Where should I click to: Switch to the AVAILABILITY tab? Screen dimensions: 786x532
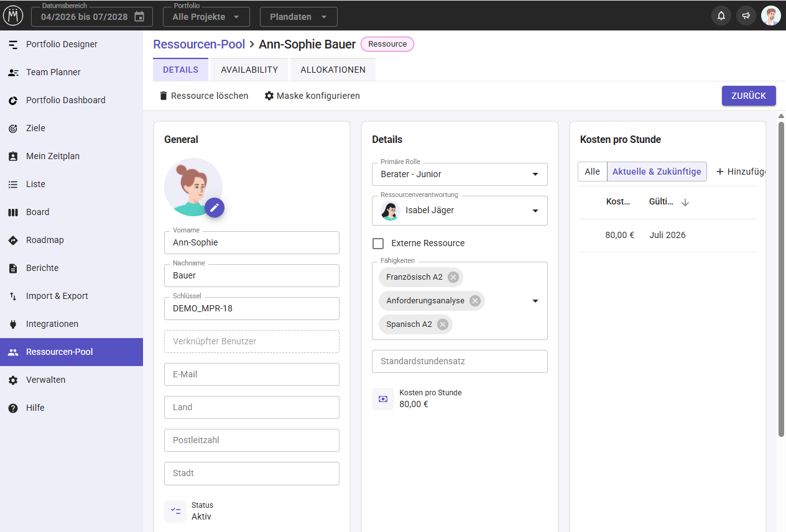coord(249,70)
